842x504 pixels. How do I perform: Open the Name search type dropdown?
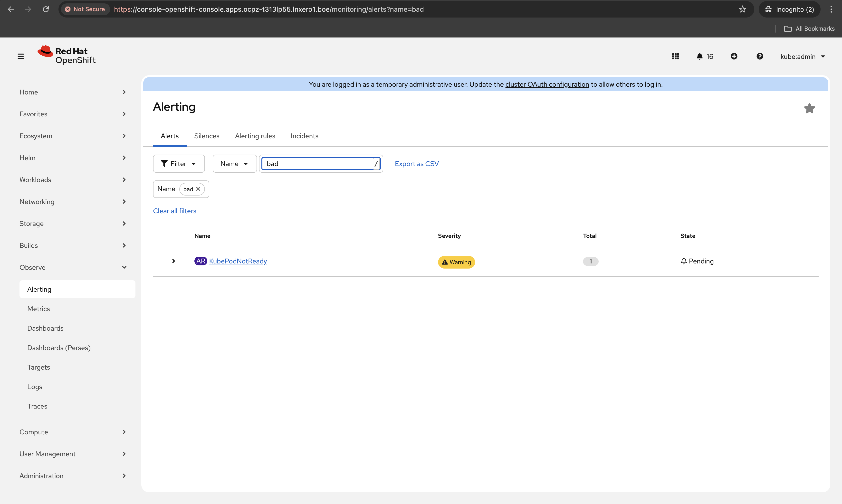tap(234, 164)
